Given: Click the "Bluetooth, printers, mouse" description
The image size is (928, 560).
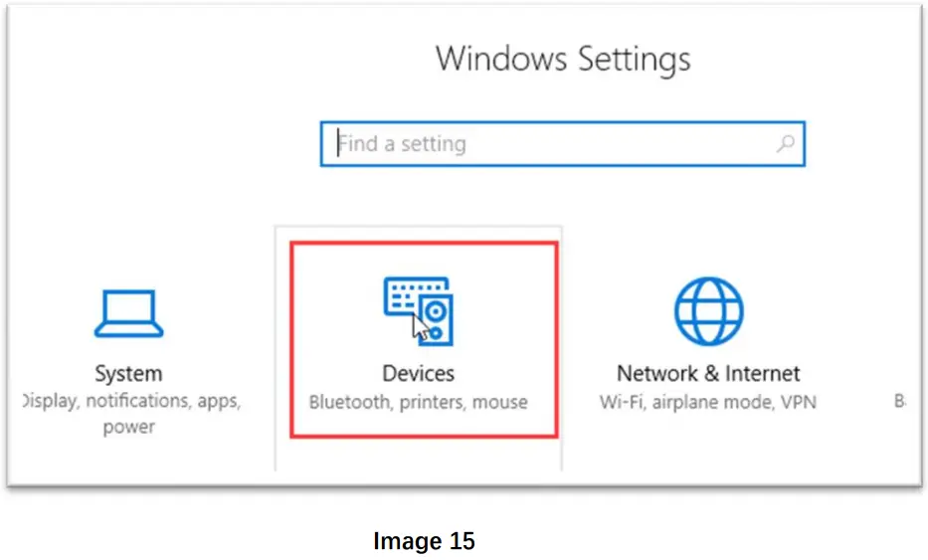Looking at the screenshot, I should coord(418,403).
